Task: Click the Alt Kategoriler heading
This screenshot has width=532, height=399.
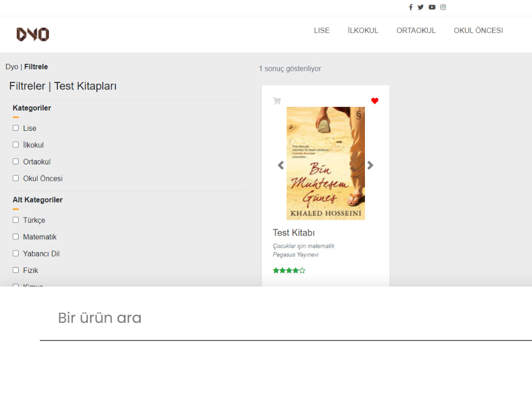Action: [38, 200]
